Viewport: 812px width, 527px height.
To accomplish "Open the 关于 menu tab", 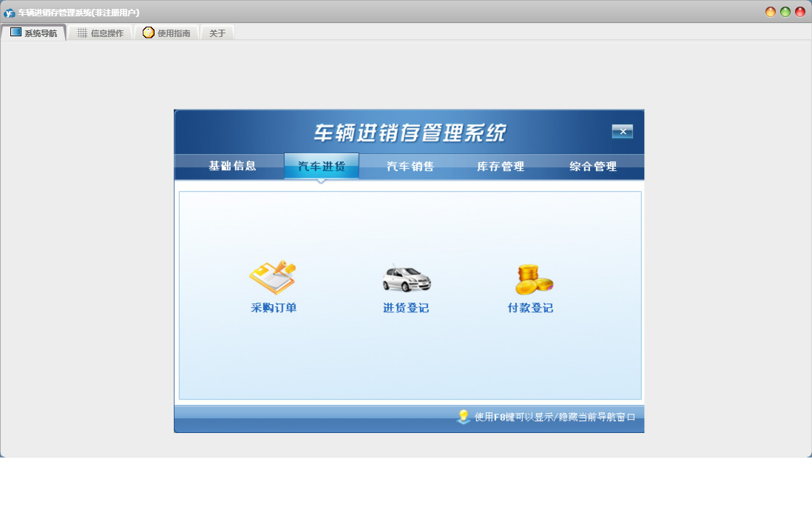I will coord(217,33).
